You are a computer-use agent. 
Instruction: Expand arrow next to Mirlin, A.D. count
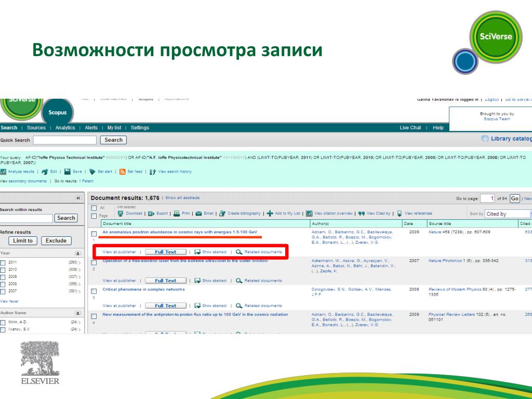[79, 322]
